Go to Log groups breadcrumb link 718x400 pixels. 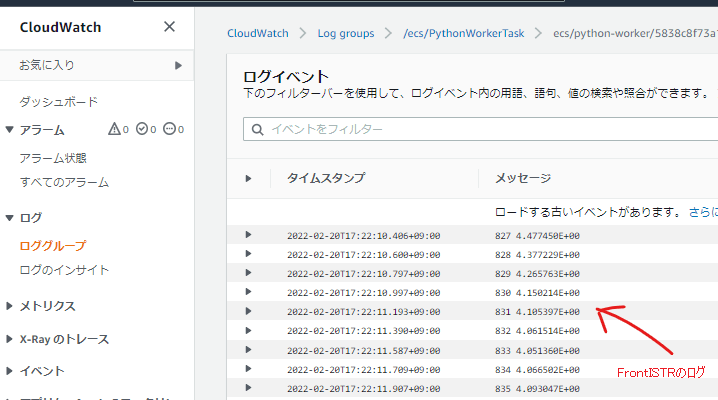[346, 33]
